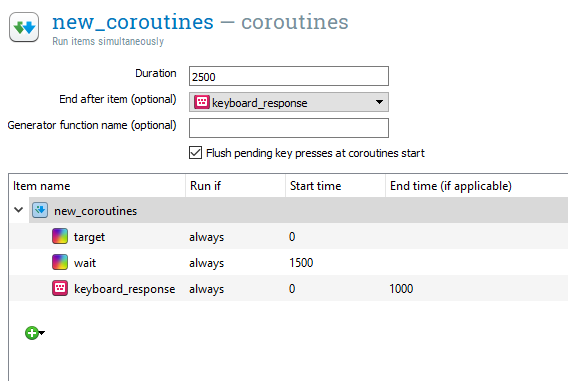Select the target item row
Screen dimensions: 568x381
click(x=289, y=236)
